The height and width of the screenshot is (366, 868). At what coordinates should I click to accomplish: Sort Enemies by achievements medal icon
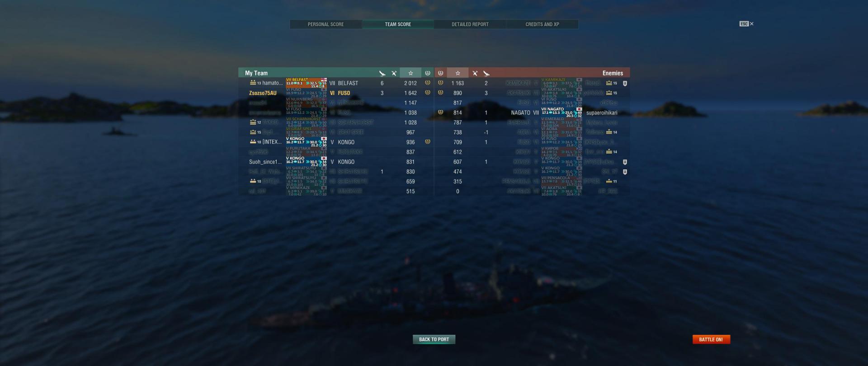pyautogui.click(x=440, y=73)
